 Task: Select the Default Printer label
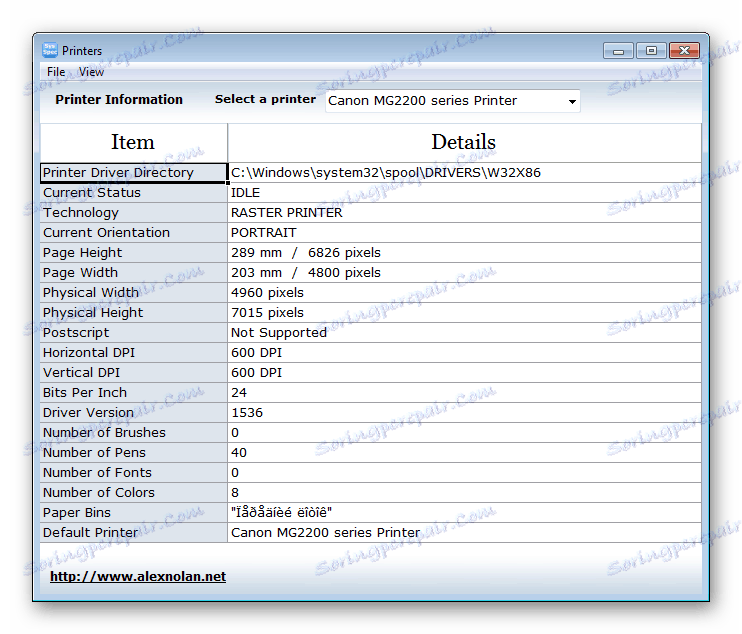pyautogui.click(x=133, y=533)
